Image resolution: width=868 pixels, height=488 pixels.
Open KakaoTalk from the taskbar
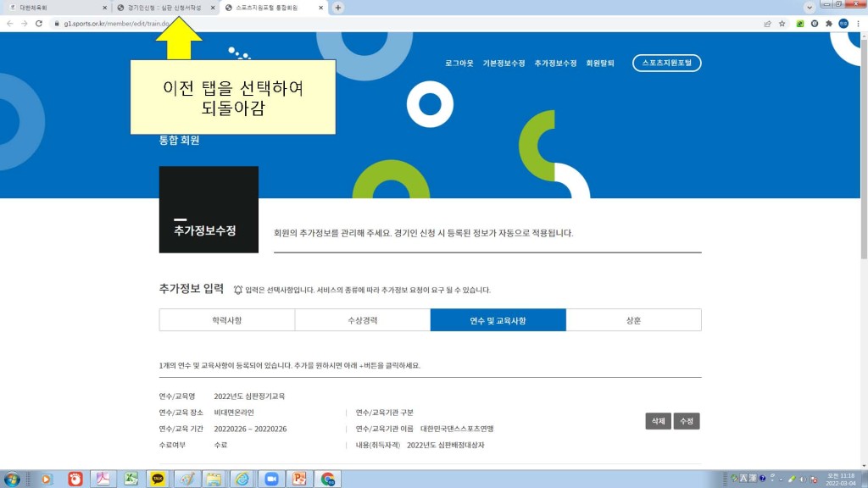click(159, 479)
